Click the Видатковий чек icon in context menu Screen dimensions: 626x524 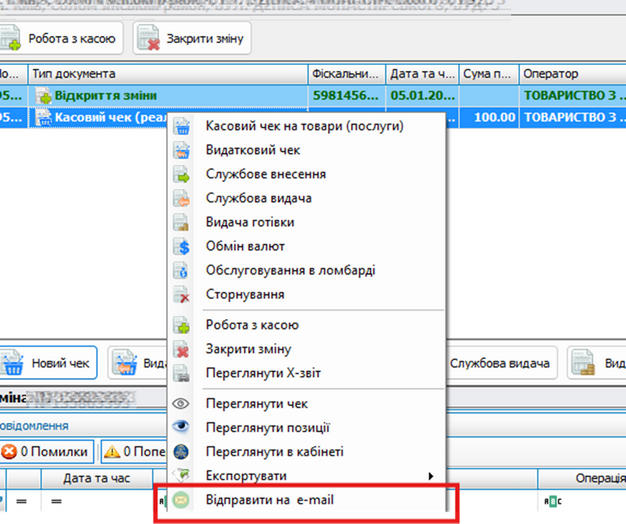pos(182,151)
